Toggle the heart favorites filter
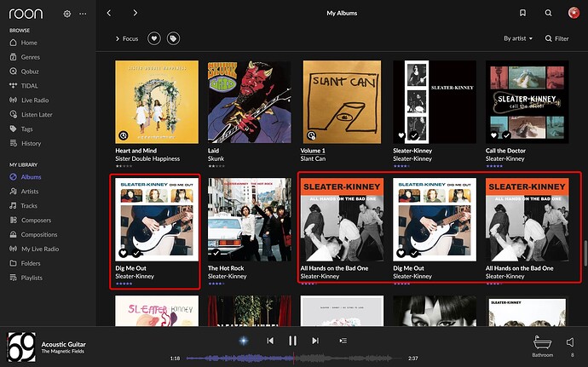Image resolution: width=588 pixels, height=367 pixels. (x=153, y=38)
